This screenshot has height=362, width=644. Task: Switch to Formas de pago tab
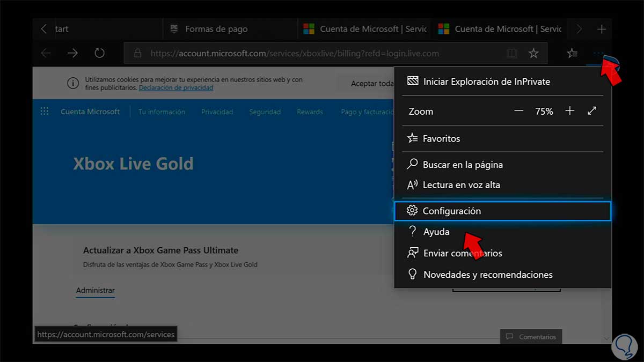pyautogui.click(x=229, y=29)
